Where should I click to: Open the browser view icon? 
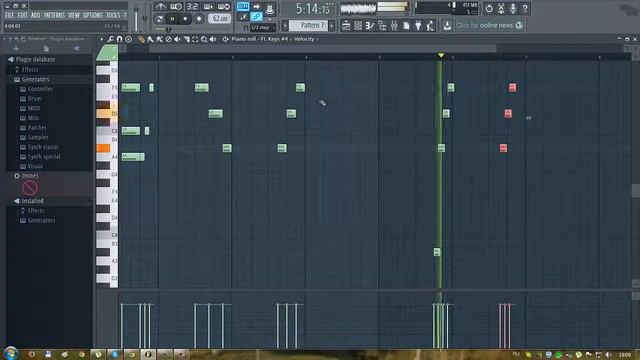[x=382, y=26]
